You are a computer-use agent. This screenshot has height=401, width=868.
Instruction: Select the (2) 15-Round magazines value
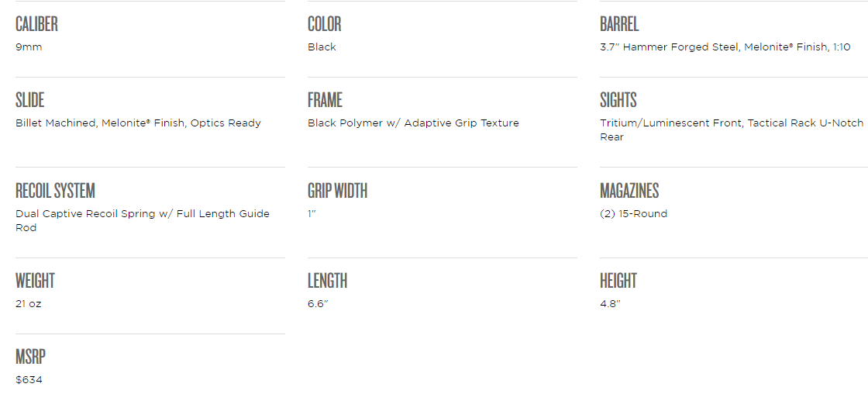pos(633,214)
